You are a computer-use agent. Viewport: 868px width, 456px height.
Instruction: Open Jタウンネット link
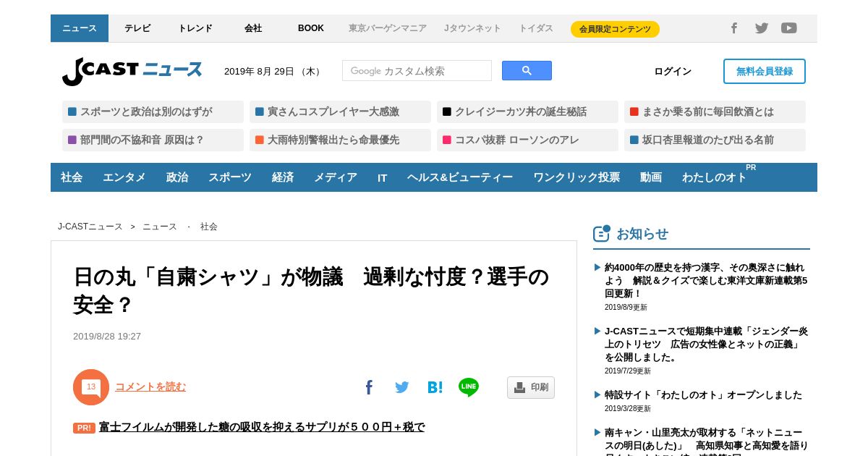[x=472, y=28]
